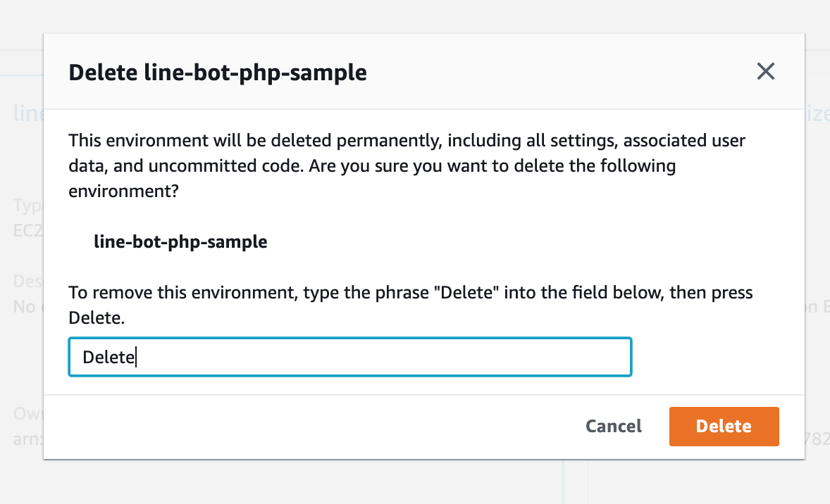
Task: Confirm with the orange Delete button
Action: coord(724,427)
